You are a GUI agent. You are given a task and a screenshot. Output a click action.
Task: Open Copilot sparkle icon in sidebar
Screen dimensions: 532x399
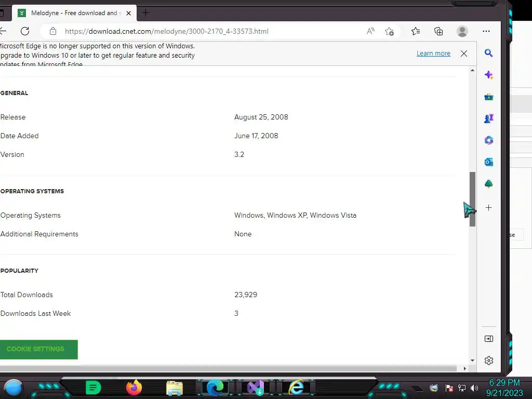click(x=488, y=75)
